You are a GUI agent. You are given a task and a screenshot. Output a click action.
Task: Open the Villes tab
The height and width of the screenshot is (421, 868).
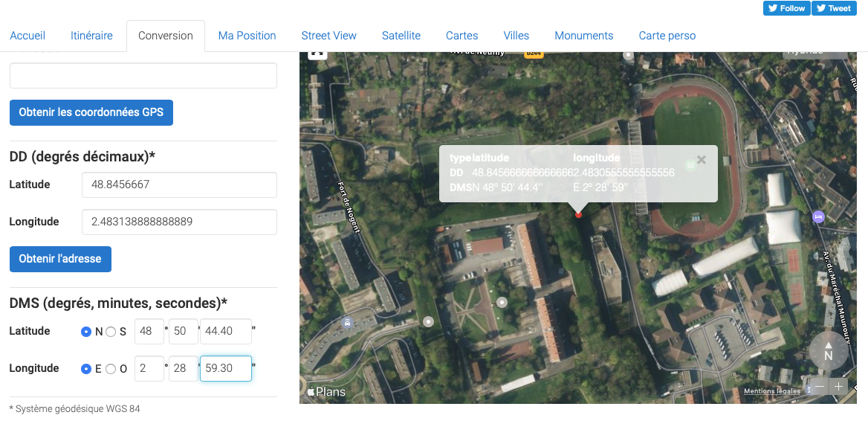tap(516, 36)
